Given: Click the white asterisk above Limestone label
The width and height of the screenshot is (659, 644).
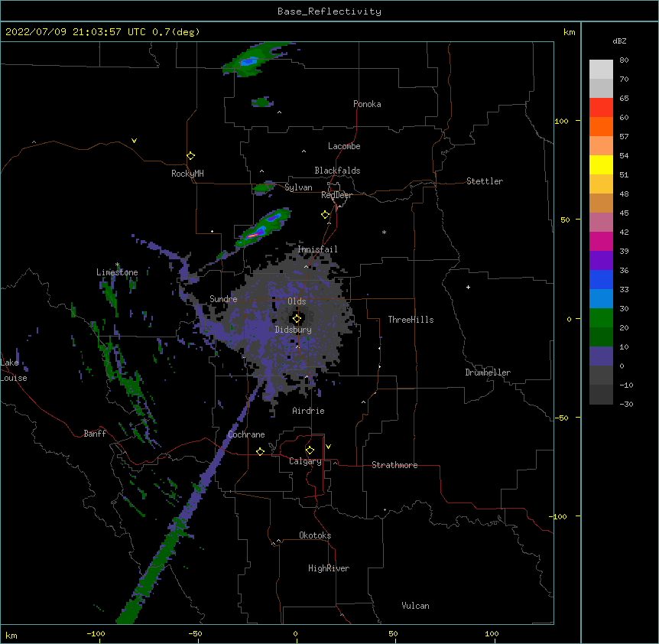Looking at the screenshot, I should [x=117, y=265].
